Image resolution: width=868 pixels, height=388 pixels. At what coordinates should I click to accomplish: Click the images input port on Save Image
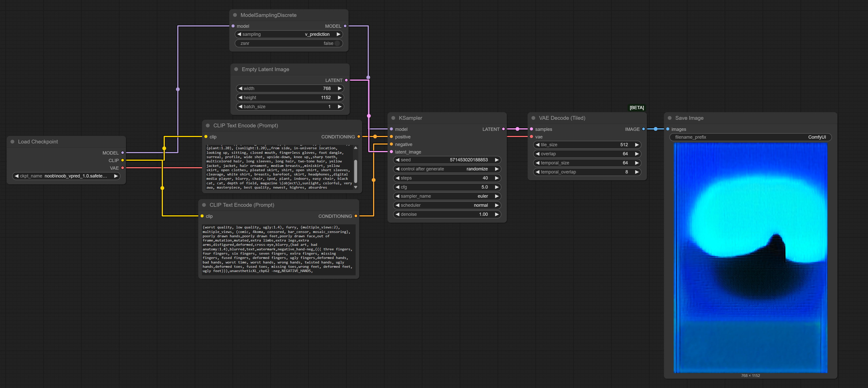point(668,129)
